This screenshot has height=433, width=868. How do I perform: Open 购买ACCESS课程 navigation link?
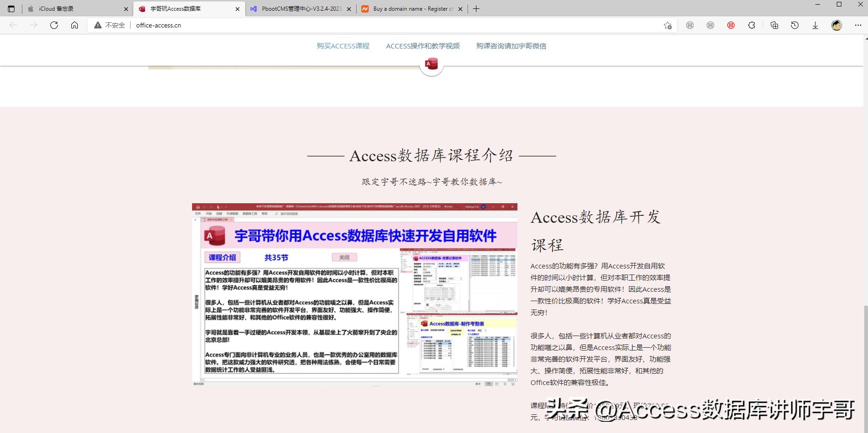[x=342, y=46]
